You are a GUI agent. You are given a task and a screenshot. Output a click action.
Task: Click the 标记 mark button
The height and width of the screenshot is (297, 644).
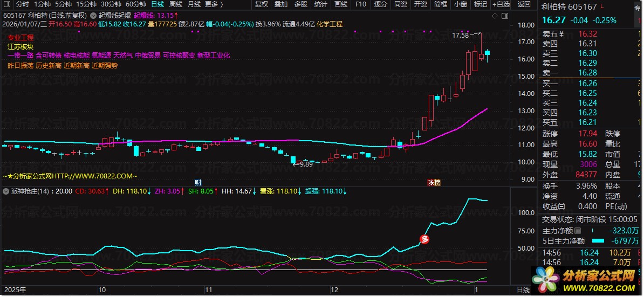tap(480, 4)
